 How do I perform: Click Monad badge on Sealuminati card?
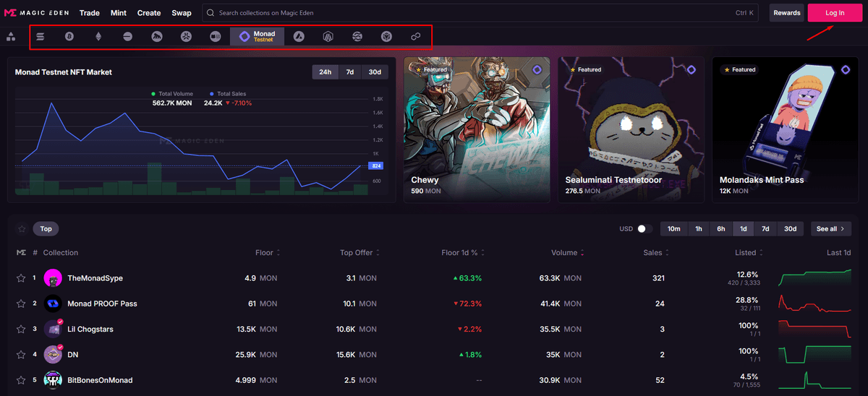coord(691,70)
